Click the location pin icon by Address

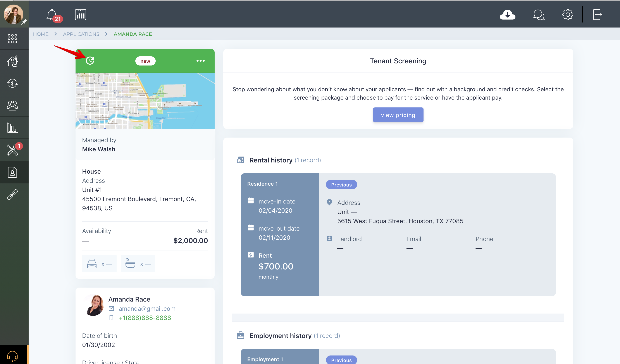(x=329, y=202)
